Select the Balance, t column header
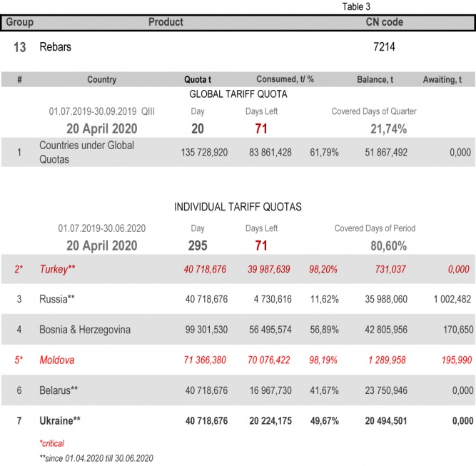476x466 pixels. pyautogui.click(x=375, y=80)
